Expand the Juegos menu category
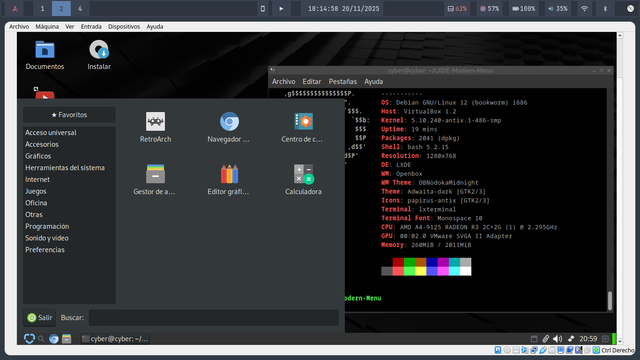The height and width of the screenshot is (360, 640). click(36, 191)
